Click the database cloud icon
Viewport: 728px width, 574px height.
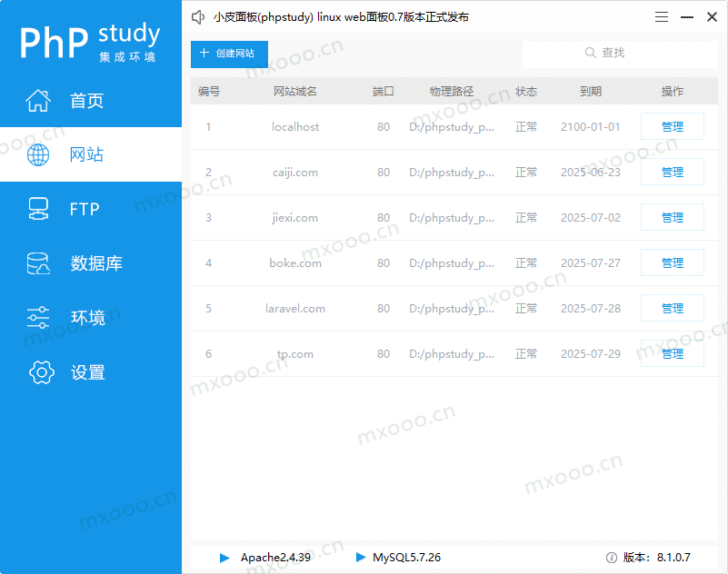click(x=38, y=264)
